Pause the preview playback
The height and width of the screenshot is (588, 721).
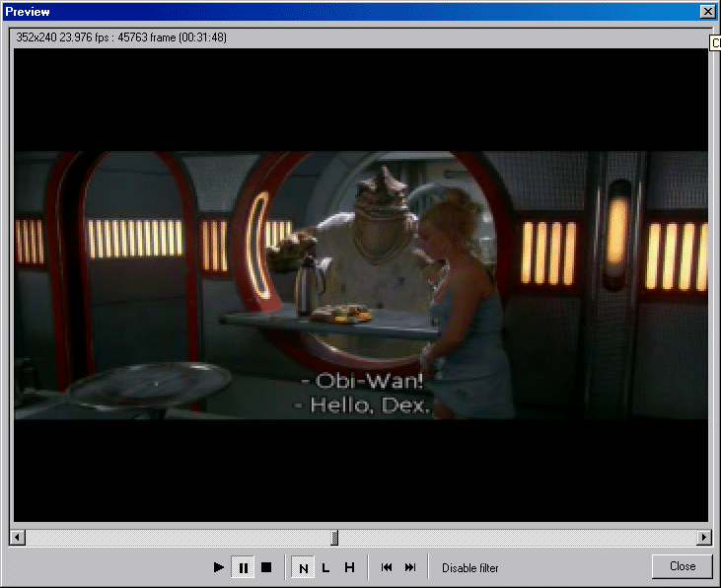[244, 567]
